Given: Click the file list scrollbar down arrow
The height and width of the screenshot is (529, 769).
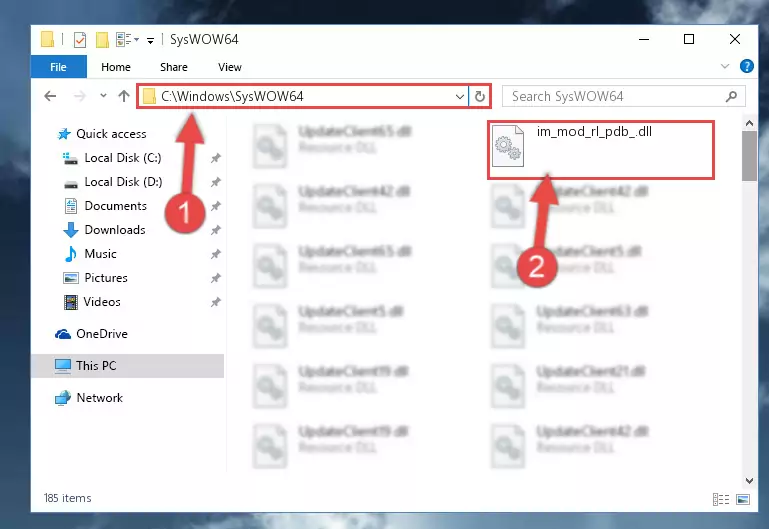Looking at the screenshot, I should click(x=749, y=480).
